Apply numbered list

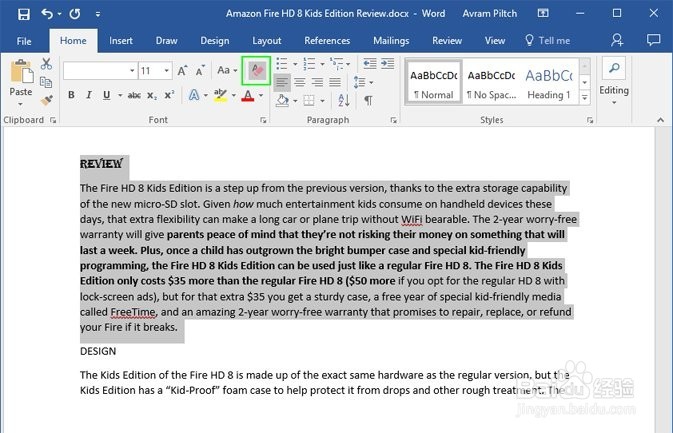309,64
